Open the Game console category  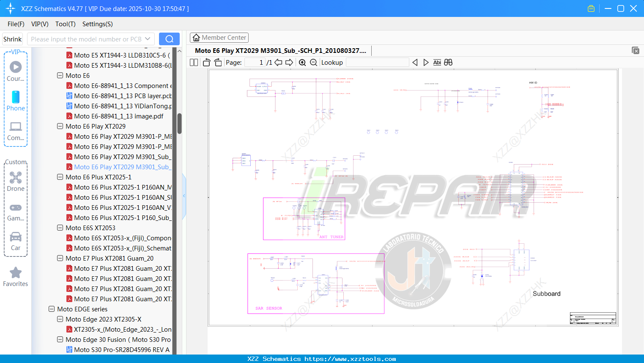coord(16,212)
